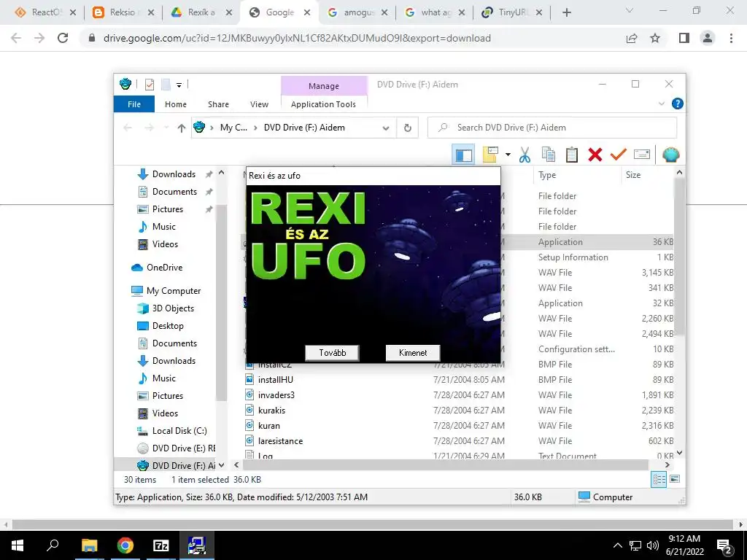Open 7-Zip from the taskbar
This screenshot has height=560, width=747.
click(x=161, y=545)
